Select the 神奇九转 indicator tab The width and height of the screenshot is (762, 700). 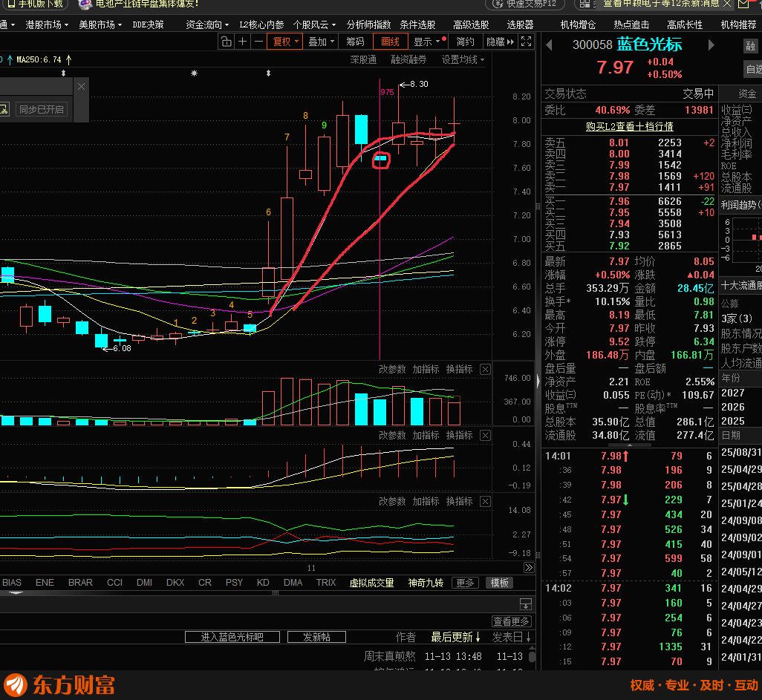[426, 583]
